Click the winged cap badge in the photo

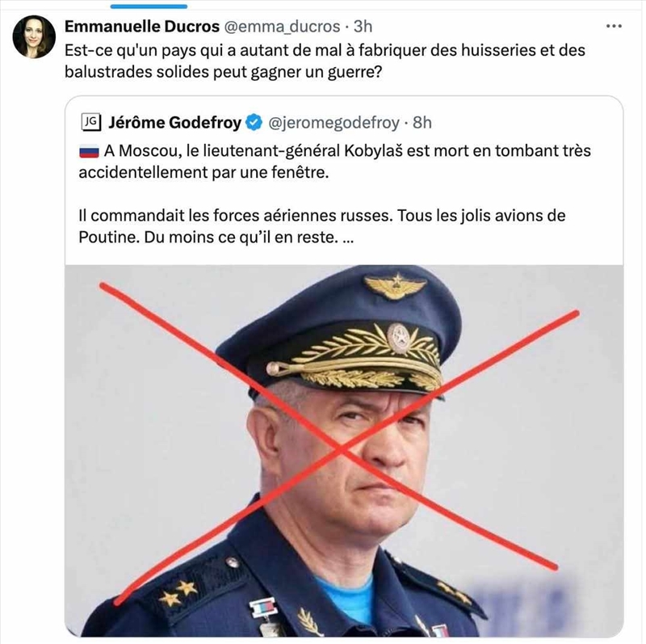point(395,286)
